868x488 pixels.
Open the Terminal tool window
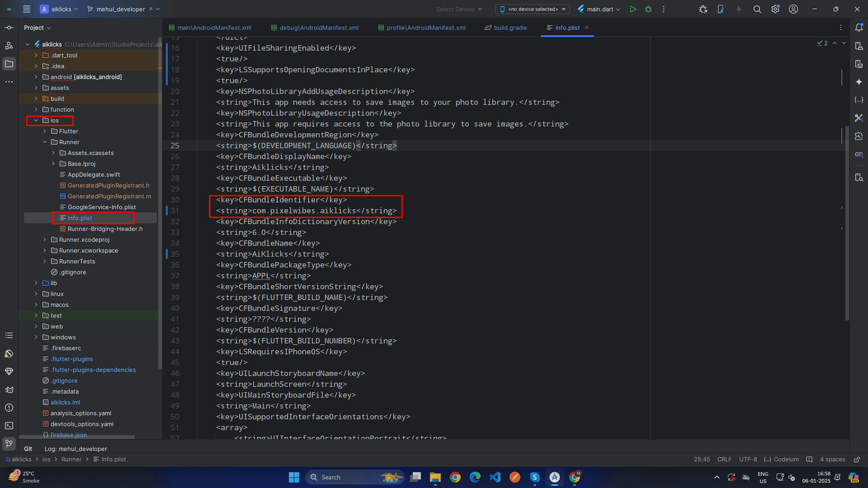tap(9, 426)
